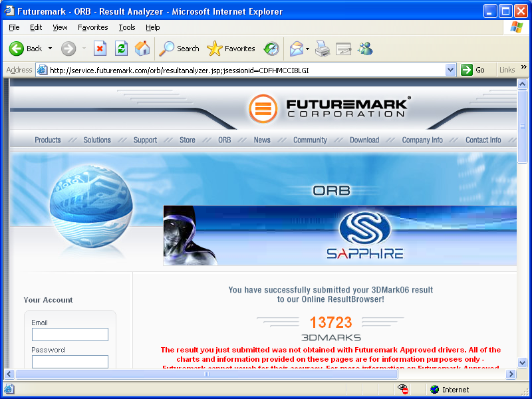
Task: Click the Internet zone globe in status bar
Action: pyautogui.click(x=434, y=389)
